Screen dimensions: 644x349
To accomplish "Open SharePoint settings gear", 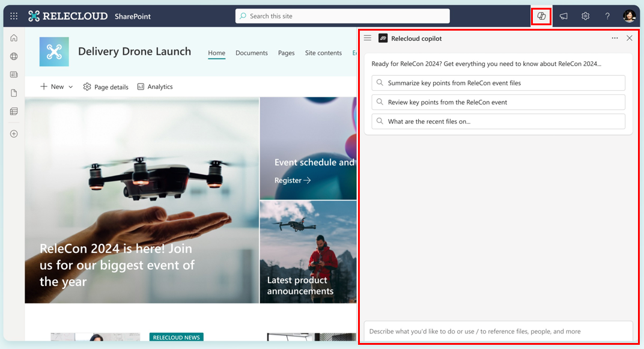I will (585, 16).
